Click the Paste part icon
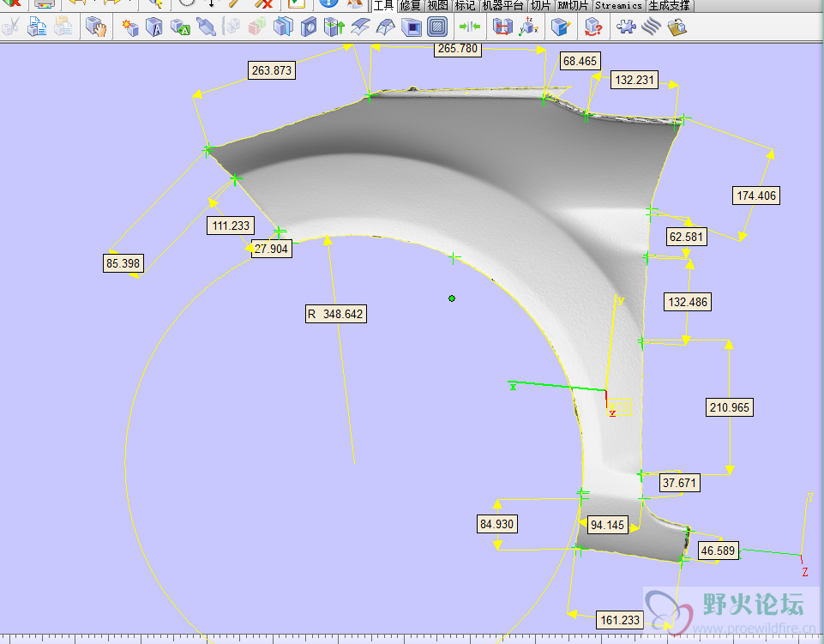The image size is (824, 644). point(63,27)
